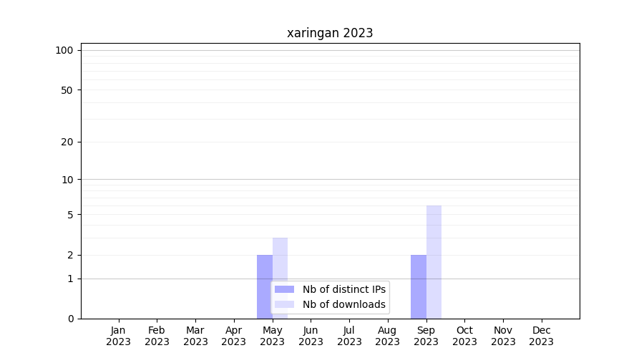Select the 'Jun 2023' x-axis label
This screenshot has height=358, width=644.
click(x=311, y=336)
